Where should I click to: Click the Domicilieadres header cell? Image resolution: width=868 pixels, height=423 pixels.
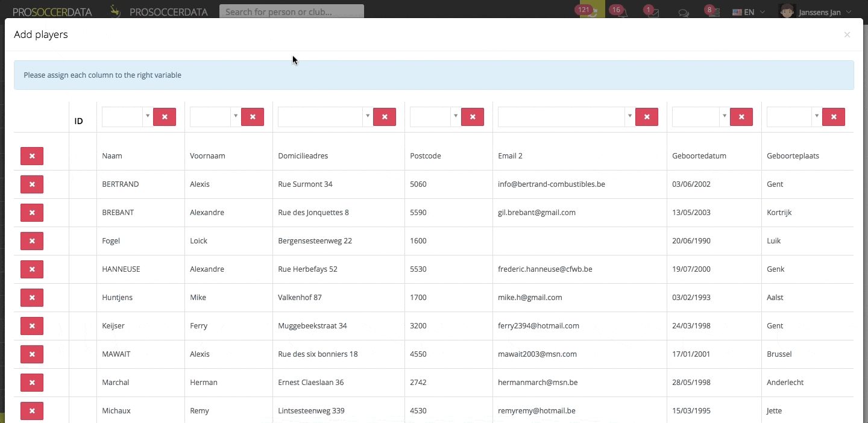tap(303, 156)
